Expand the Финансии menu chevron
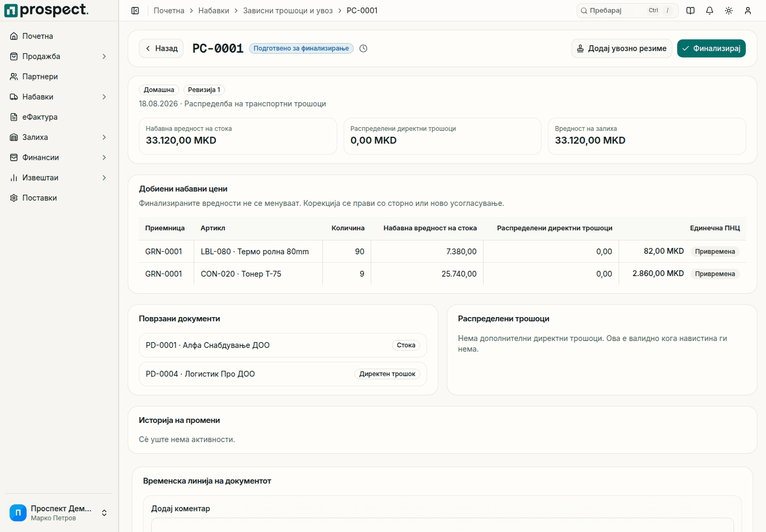The height and width of the screenshot is (532, 766). point(104,157)
